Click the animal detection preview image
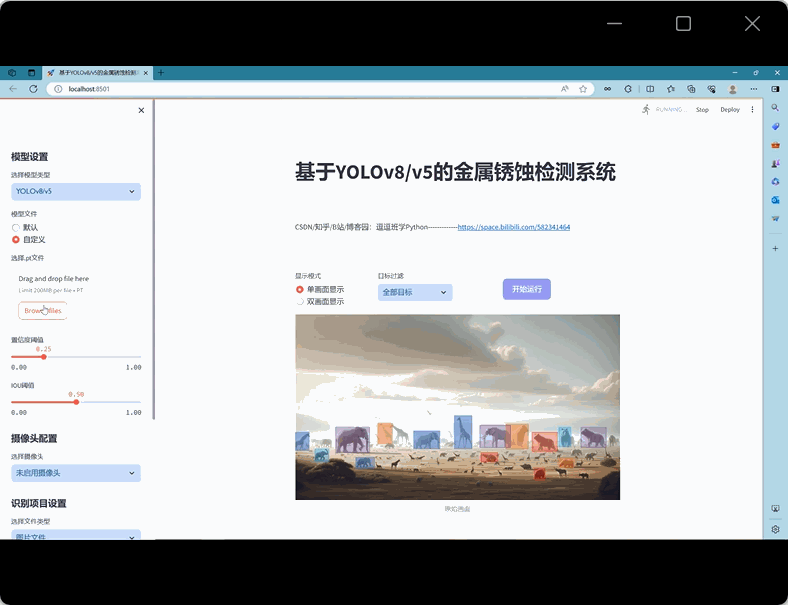Viewport: 788px width, 605px height. (x=457, y=407)
